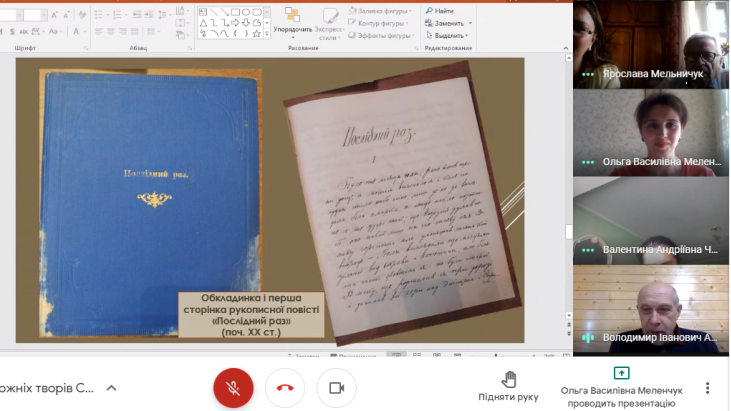Click the Найти find button
The width and height of the screenshot is (731, 411).
point(440,11)
